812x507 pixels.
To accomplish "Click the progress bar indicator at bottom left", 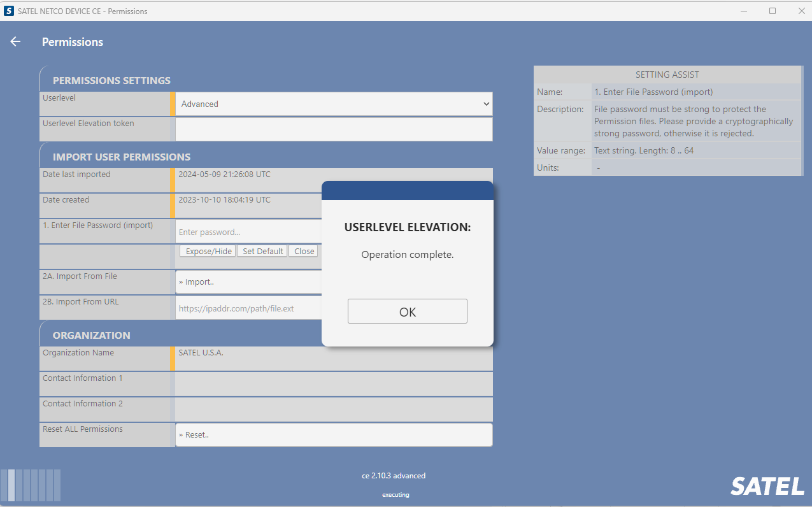I will [31, 485].
